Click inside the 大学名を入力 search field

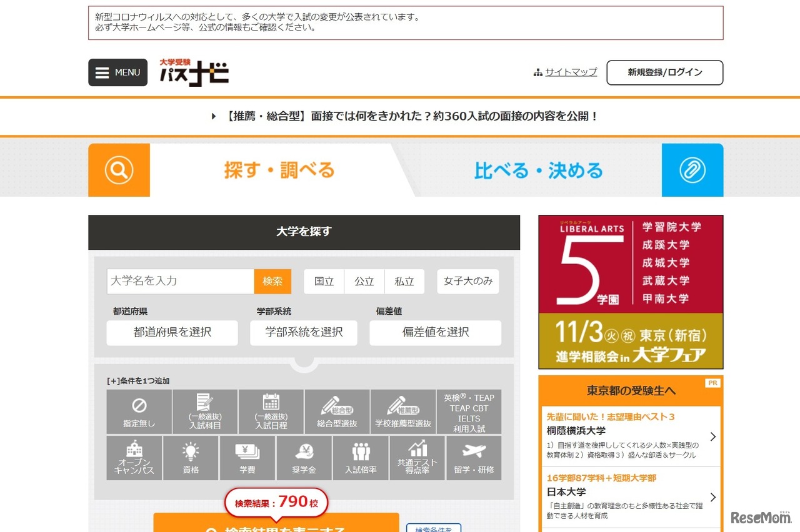(180, 282)
